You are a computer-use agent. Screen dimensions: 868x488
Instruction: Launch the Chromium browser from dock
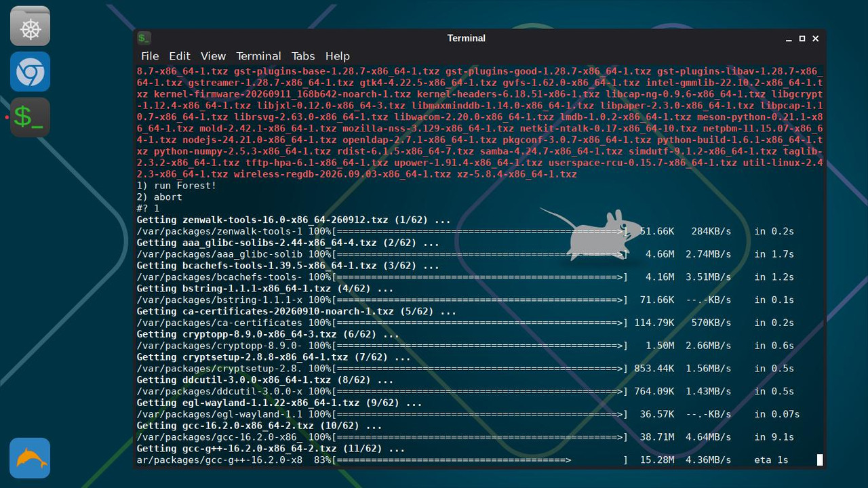click(30, 72)
